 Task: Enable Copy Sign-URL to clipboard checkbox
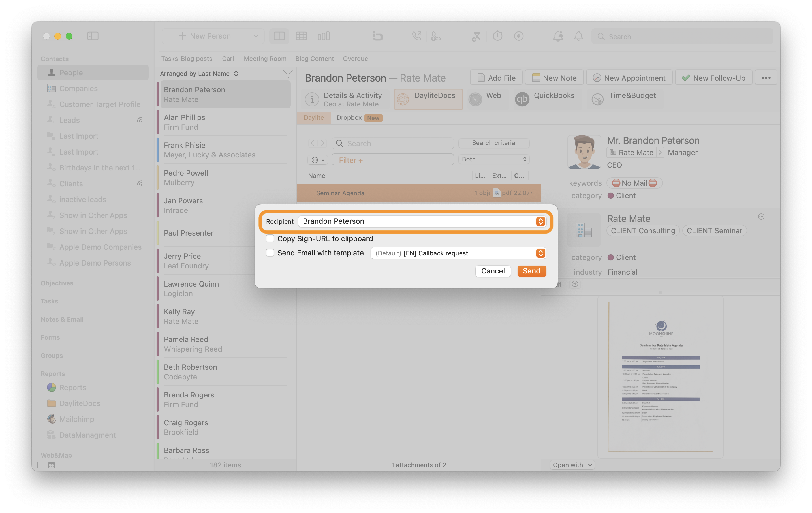pyautogui.click(x=270, y=238)
